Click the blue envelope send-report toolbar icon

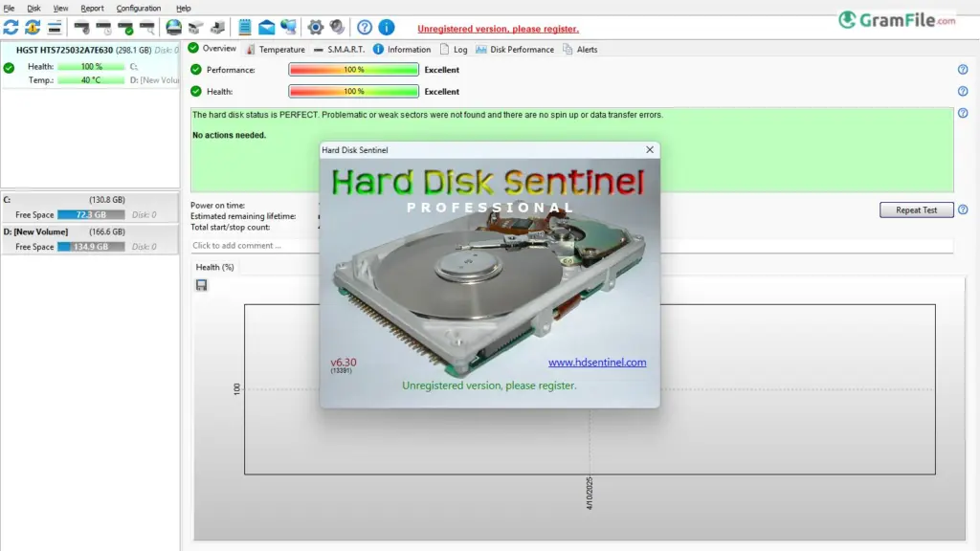[x=267, y=27]
